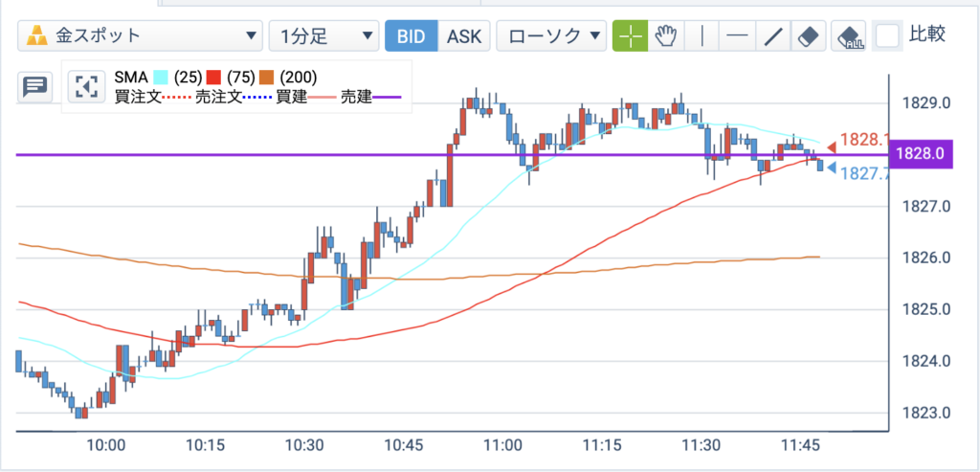Screen dimensions: 980x472
Task: Select the diagonal trend line tool
Action: pyautogui.click(x=773, y=36)
